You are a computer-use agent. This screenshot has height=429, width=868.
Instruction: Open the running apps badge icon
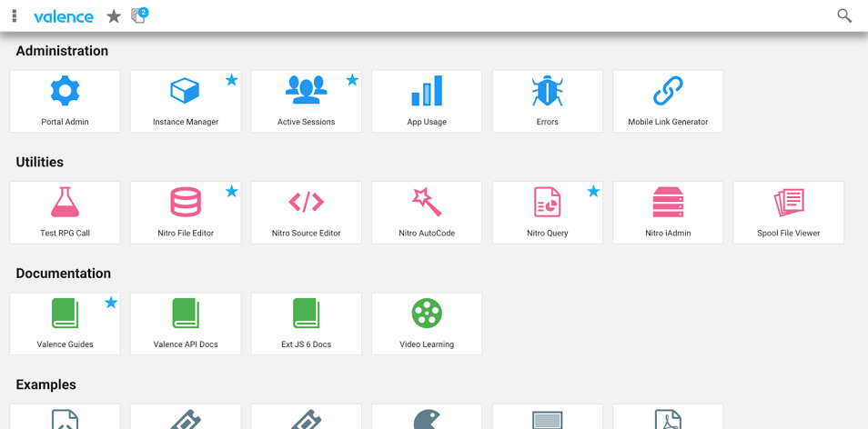click(x=139, y=15)
